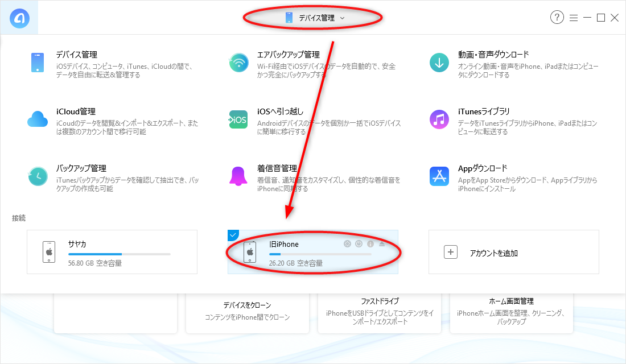Open ファストドライブ card
Image resolution: width=626 pixels, height=364 pixels.
[x=380, y=313]
